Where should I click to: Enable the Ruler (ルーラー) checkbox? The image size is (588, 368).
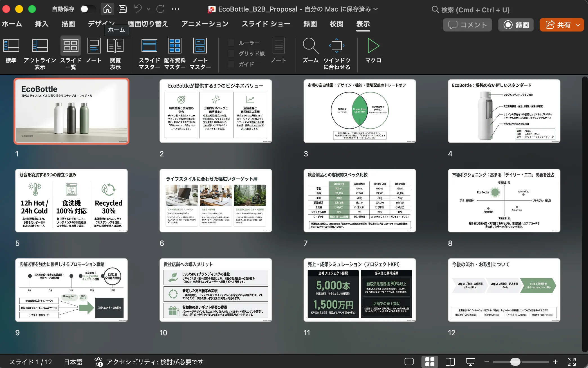click(x=231, y=43)
